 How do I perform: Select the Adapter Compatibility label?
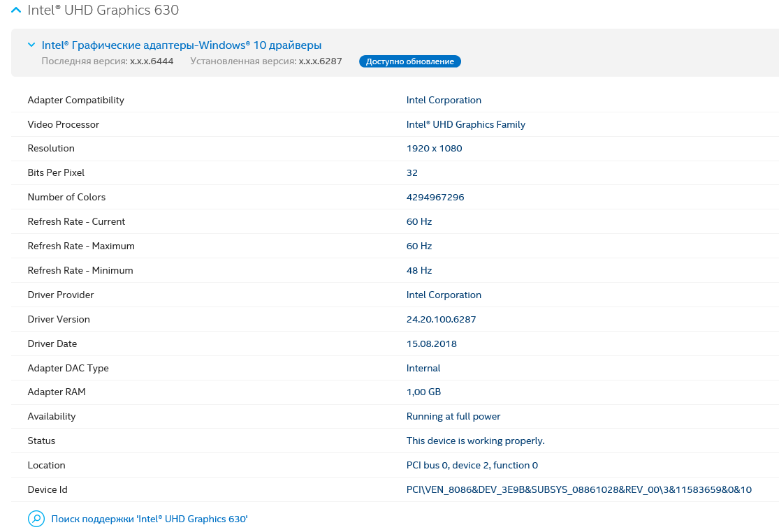tap(75, 101)
